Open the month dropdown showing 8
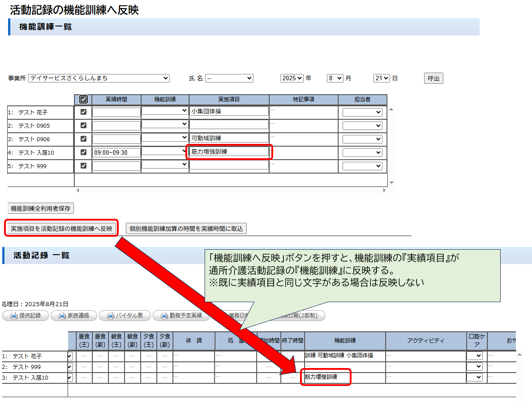 [335, 78]
